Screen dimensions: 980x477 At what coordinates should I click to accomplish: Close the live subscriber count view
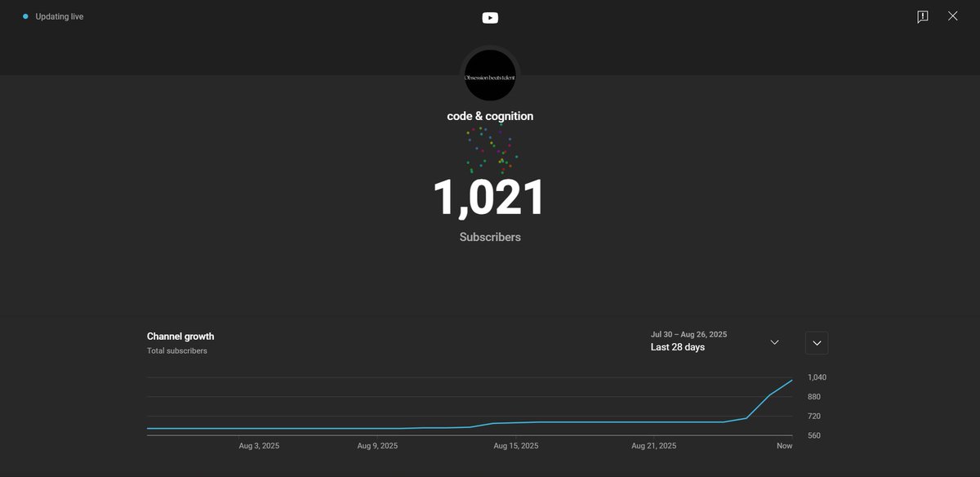953,16
